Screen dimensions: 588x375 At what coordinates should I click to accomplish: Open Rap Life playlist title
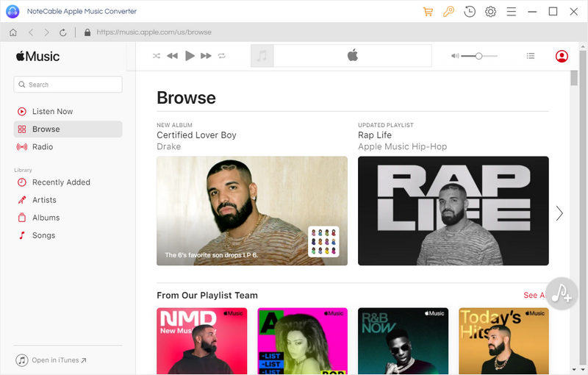375,135
